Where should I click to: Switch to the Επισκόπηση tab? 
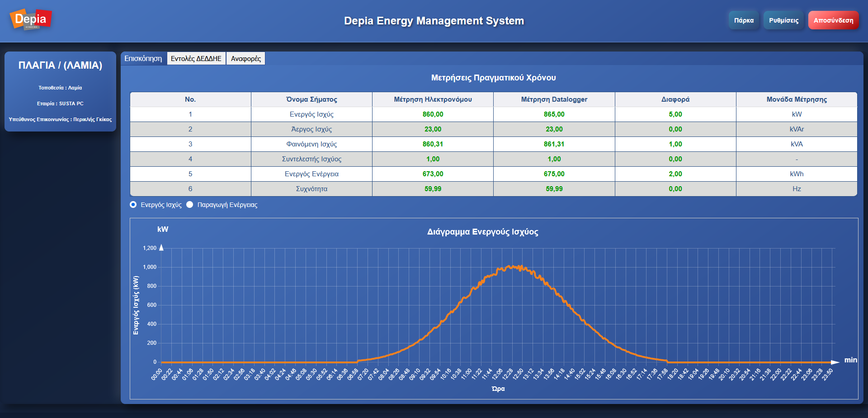143,58
